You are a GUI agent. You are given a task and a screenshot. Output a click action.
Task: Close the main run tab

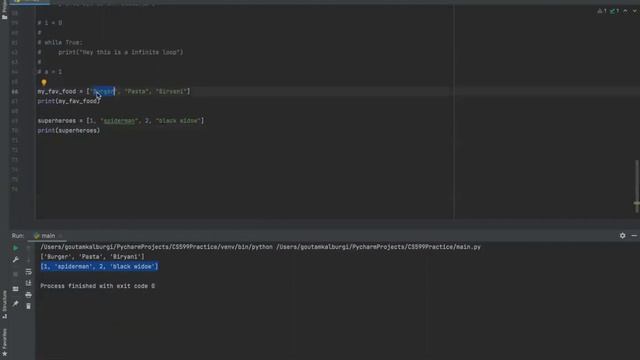point(60,236)
